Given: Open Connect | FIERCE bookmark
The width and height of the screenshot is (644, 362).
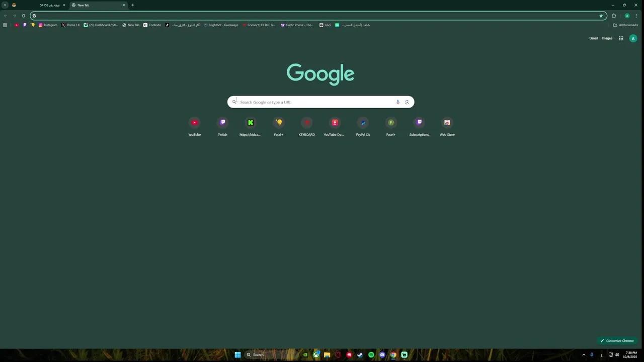Looking at the screenshot, I should [259, 25].
